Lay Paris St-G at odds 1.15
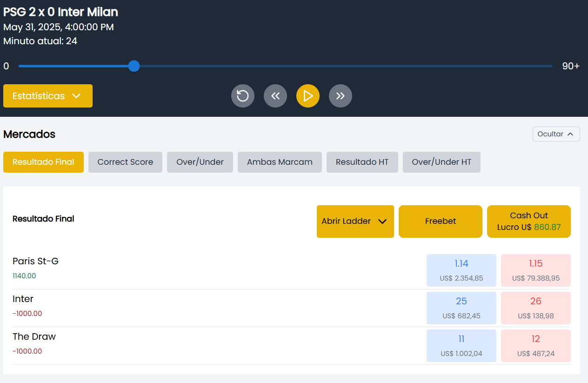The width and height of the screenshot is (588, 383). (x=535, y=270)
